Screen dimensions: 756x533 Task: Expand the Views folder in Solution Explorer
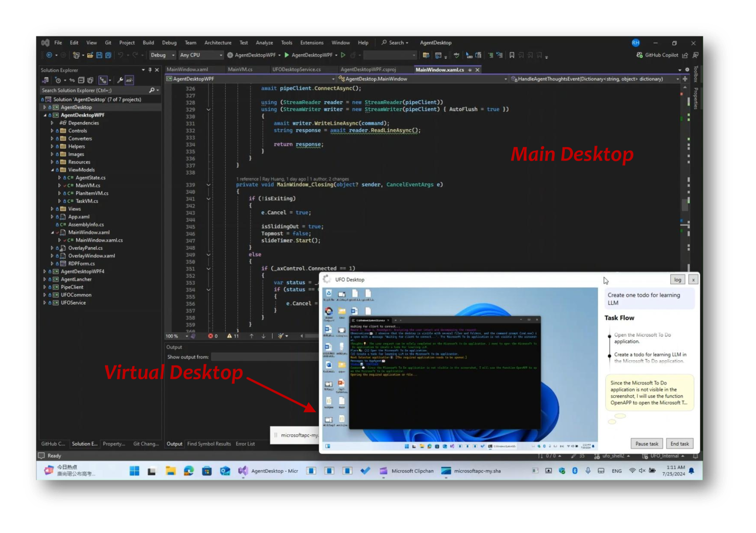(52, 209)
